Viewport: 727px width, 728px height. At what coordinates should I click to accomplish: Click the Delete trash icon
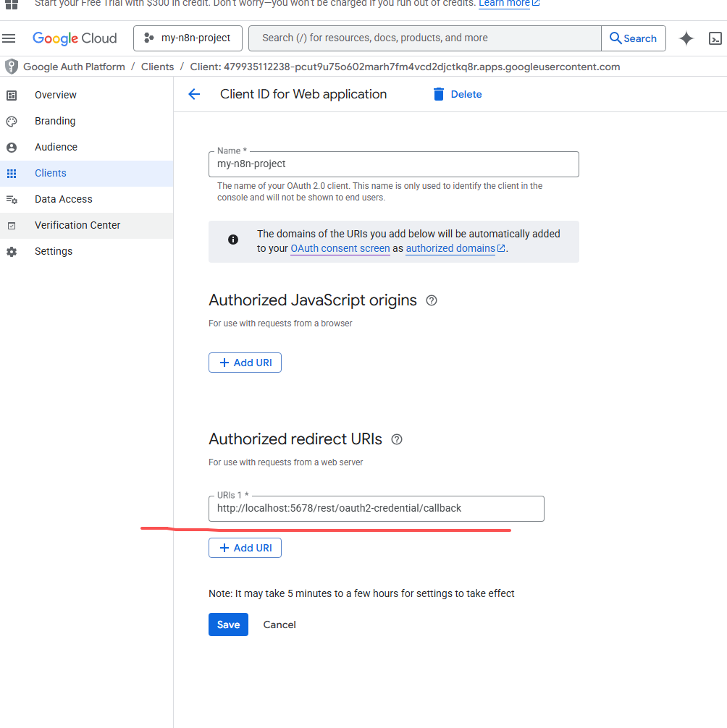click(x=439, y=94)
